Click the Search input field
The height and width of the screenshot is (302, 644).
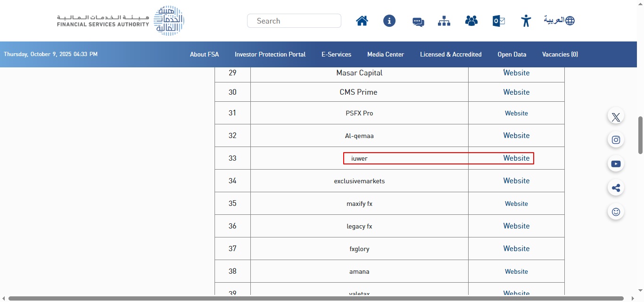tap(294, 21)
